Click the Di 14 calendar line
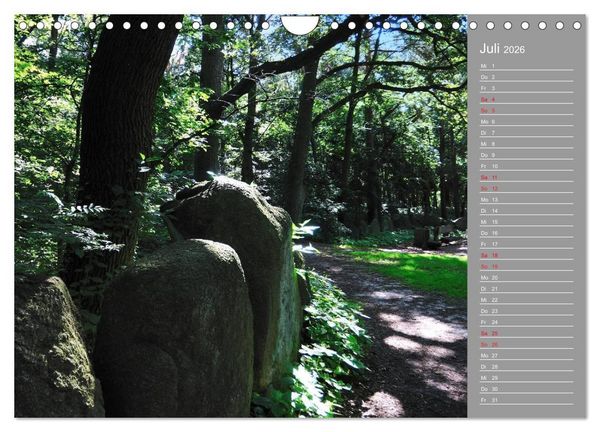 pyautogui.click(x=527, y=211)
